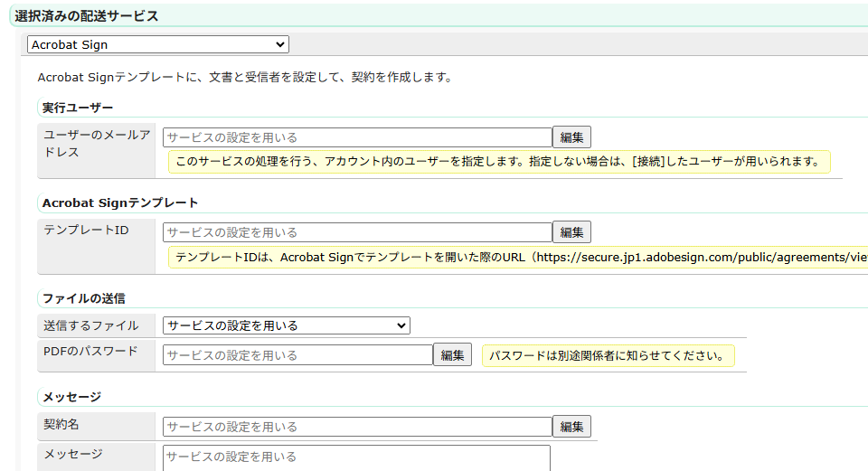Viewport: 868px width, 471px height.
Task: Click the テンプレートID row label
Action: (86, 230)
